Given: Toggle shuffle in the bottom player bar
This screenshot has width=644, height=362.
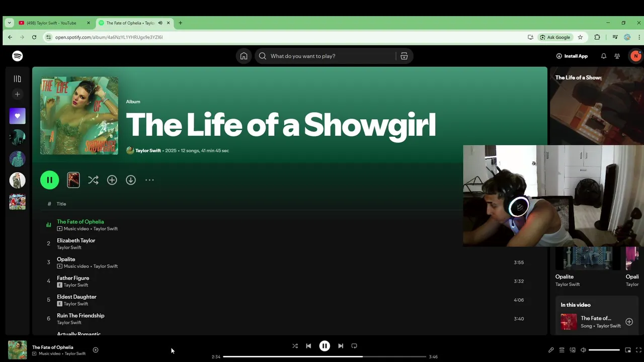Looking at the screenshot, I should click(295, 346).
